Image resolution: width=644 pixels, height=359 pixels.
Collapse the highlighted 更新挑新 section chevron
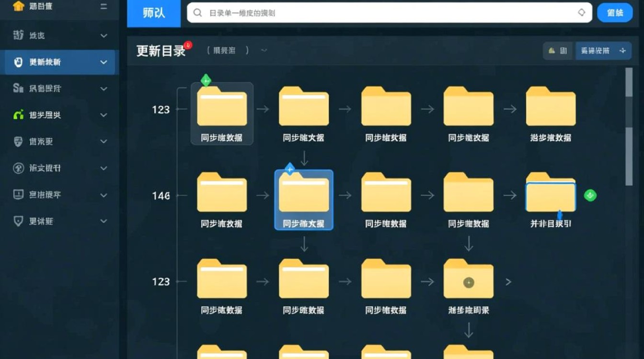click(x=104, y=62)
